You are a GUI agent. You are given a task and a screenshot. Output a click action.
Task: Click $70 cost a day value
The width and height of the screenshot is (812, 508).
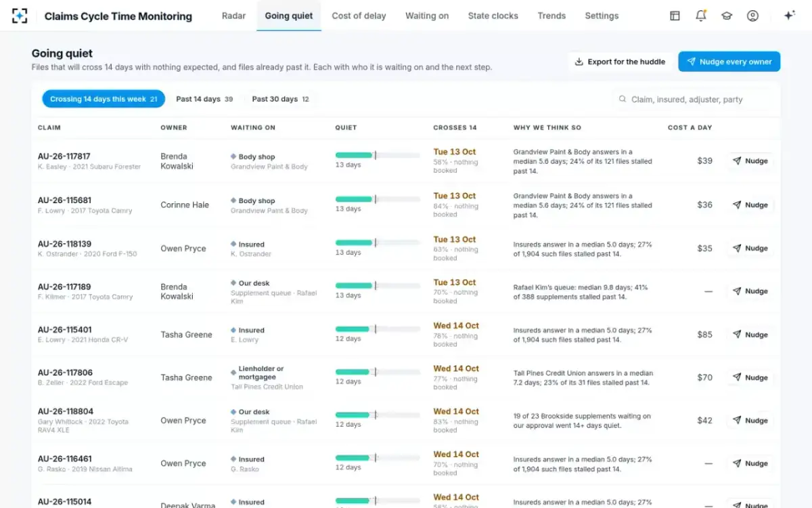click(x=704, y=378)
